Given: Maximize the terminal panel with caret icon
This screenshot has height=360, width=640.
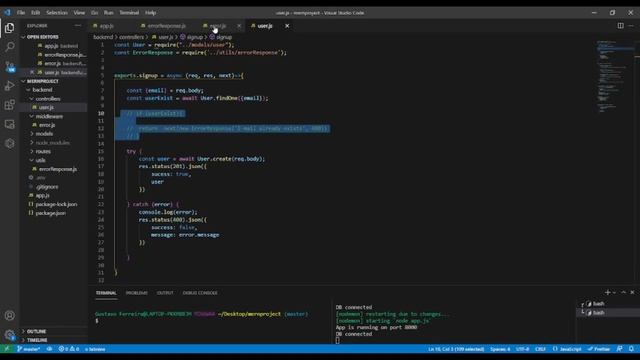Looking at the screenshot, I should pyautogui.click(x=623, y=292).
